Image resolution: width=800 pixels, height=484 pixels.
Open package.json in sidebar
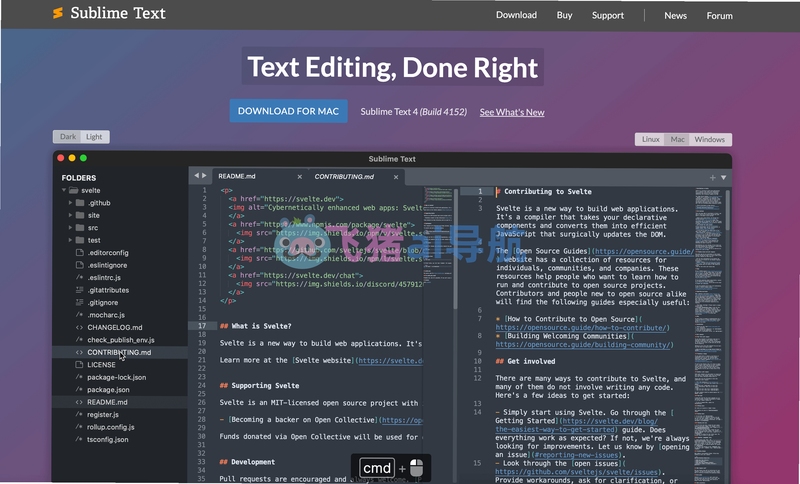point(108,390)
